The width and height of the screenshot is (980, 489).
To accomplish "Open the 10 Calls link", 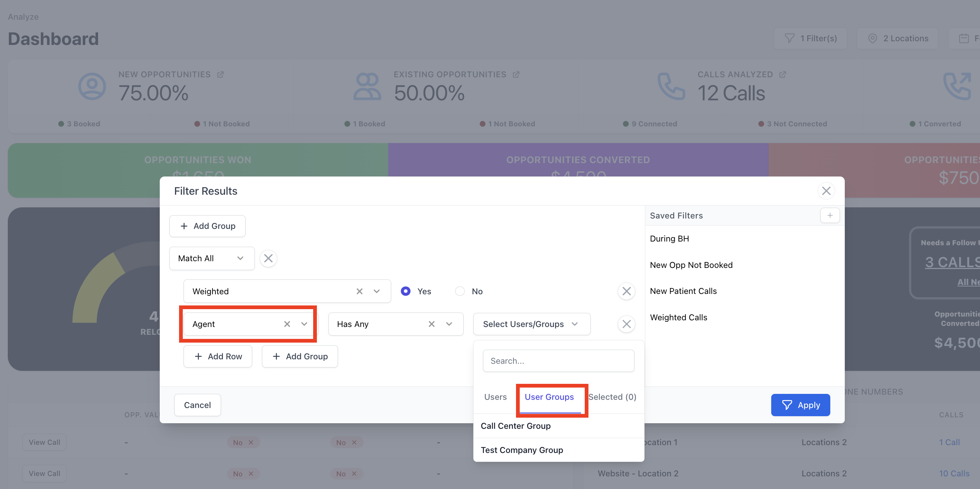I will 954,473.
